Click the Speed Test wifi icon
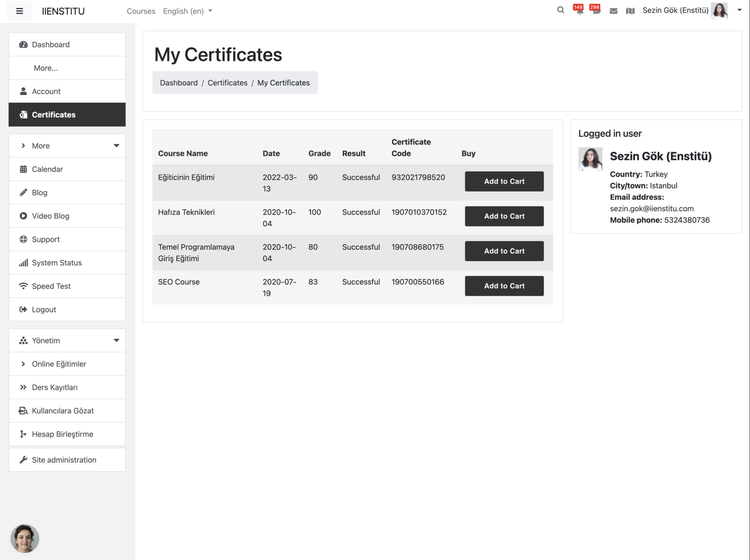The width and height of the screenshot is (750, 560). point(23,286)
